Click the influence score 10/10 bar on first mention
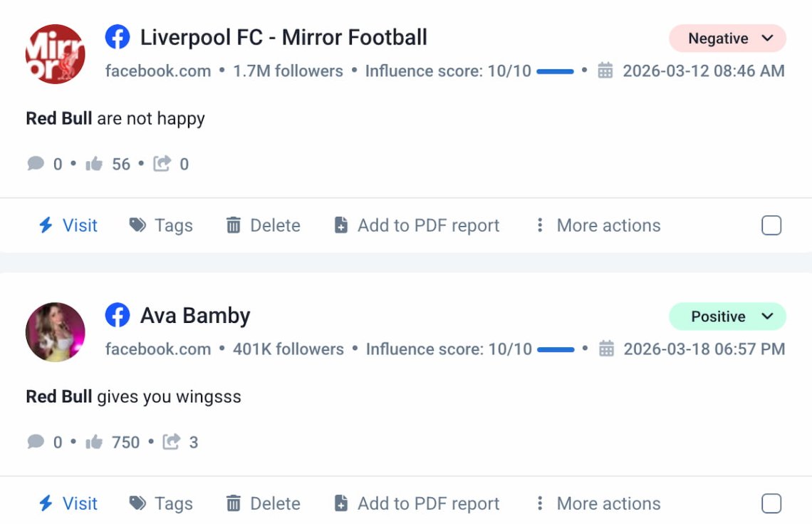 click(x=557, y=71)
